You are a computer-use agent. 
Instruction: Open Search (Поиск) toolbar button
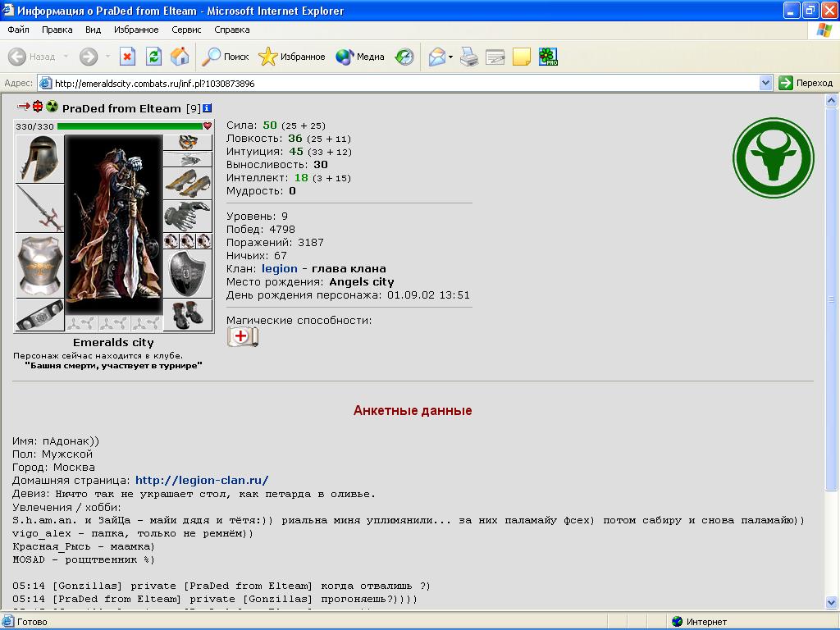(x=225, y=57)
